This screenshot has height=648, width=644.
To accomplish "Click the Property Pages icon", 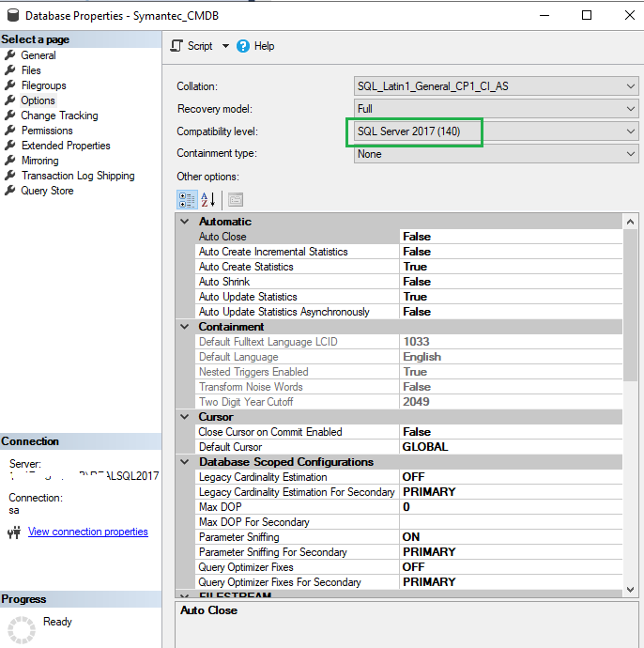I will point(236,200).
